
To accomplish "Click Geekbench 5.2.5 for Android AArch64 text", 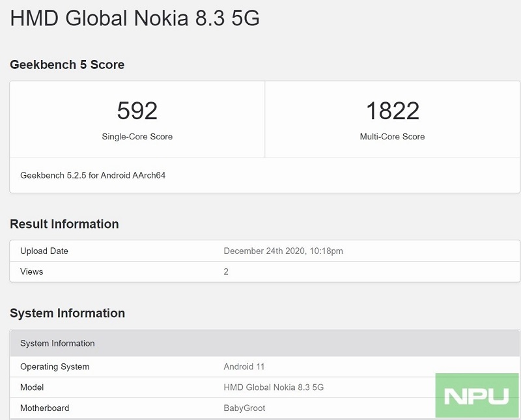I will point(92,175).
